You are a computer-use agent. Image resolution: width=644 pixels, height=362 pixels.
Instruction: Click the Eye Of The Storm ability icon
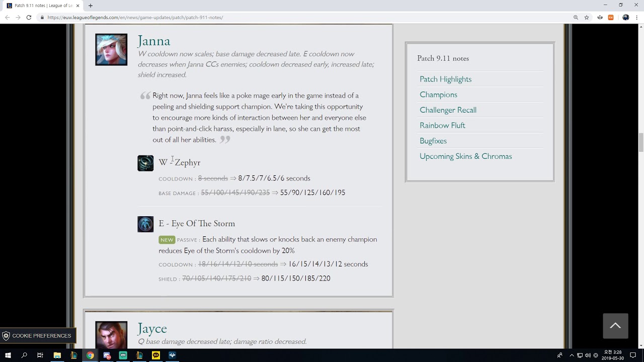click(x=145, y=224)
